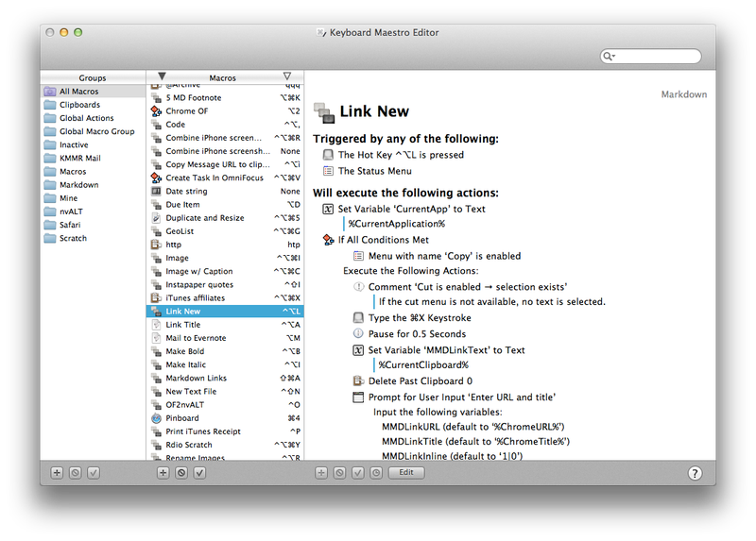Click the Markdown group label at top right
756x541 pixels.
(x=683, y=94)
